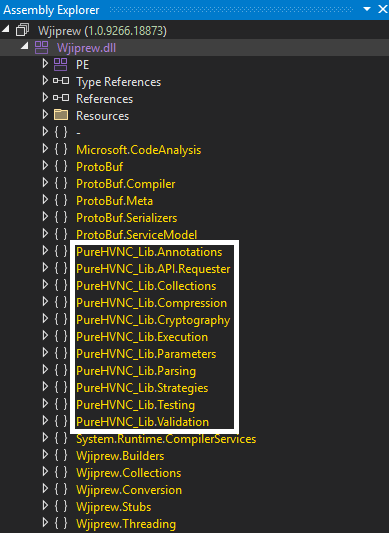Expand the Resources folder node

pos(45,115)
